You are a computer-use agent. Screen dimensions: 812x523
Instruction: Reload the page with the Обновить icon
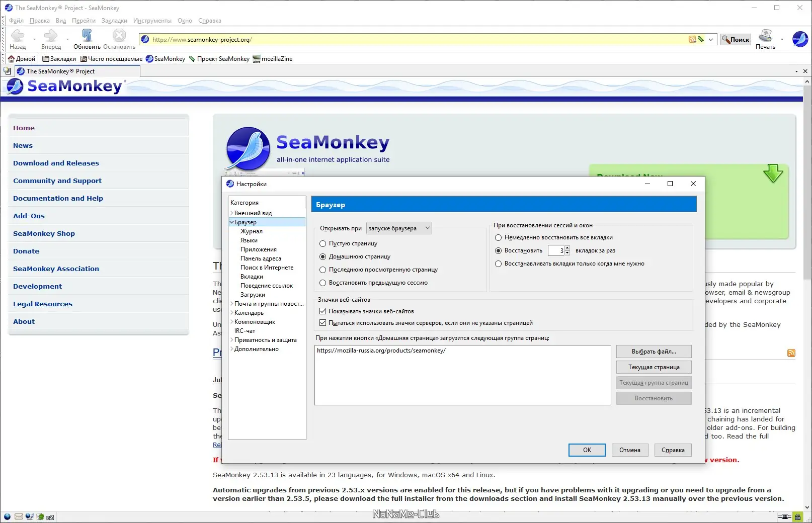coord(87,35)
